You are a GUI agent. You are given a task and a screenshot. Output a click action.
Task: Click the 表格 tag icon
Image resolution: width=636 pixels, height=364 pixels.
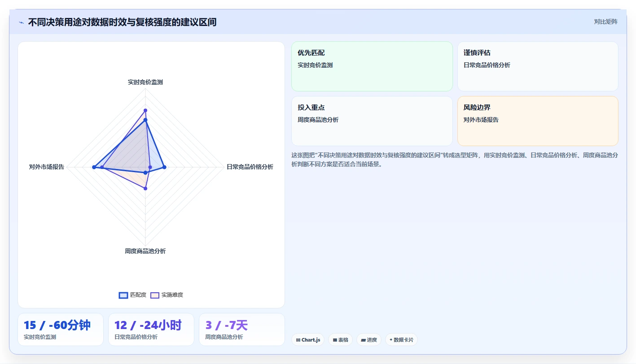335,340
